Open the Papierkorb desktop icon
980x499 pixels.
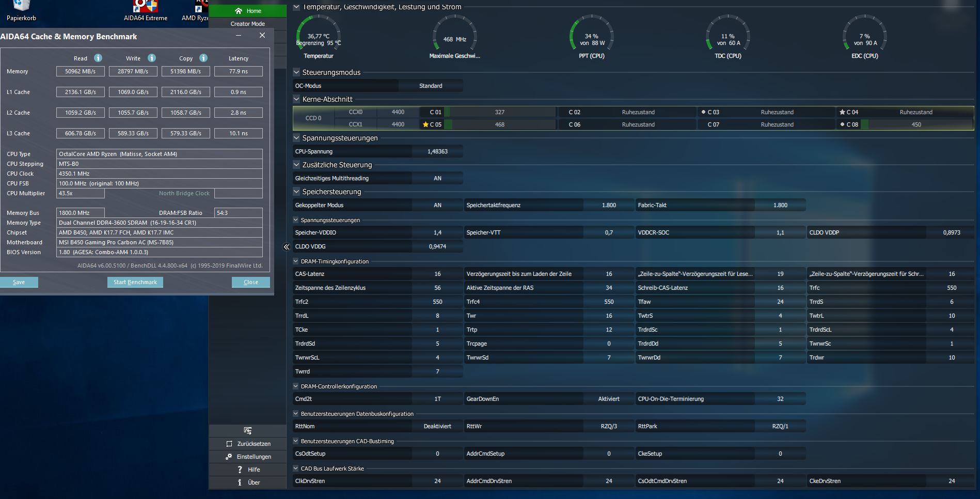coord(21,11)
